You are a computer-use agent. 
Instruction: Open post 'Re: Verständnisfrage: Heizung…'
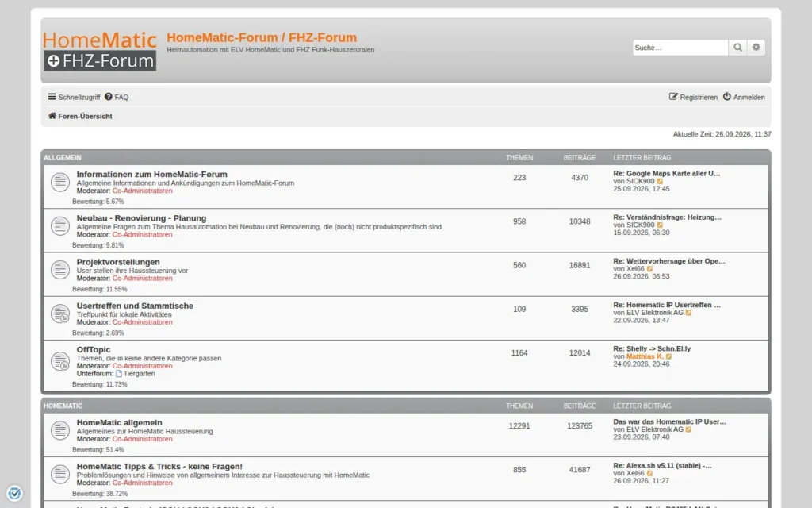[667, 217]
